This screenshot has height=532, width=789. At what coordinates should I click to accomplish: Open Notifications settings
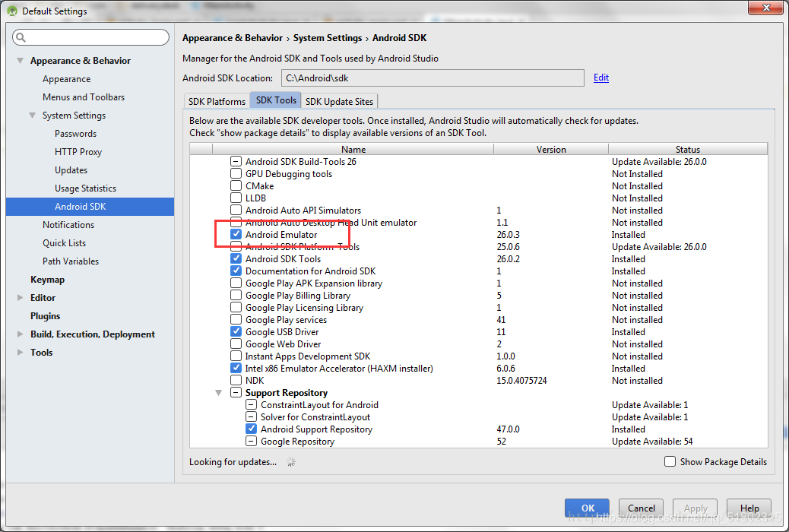[68, 224]
